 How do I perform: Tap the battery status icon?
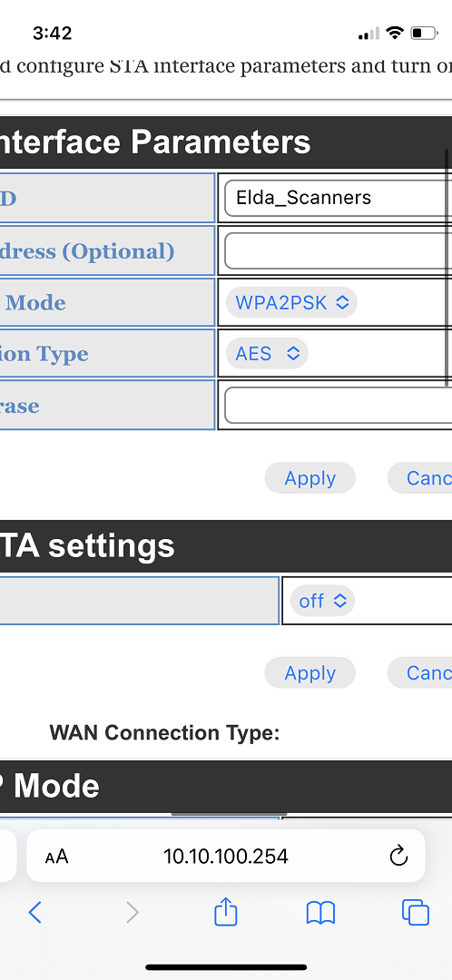424,33
